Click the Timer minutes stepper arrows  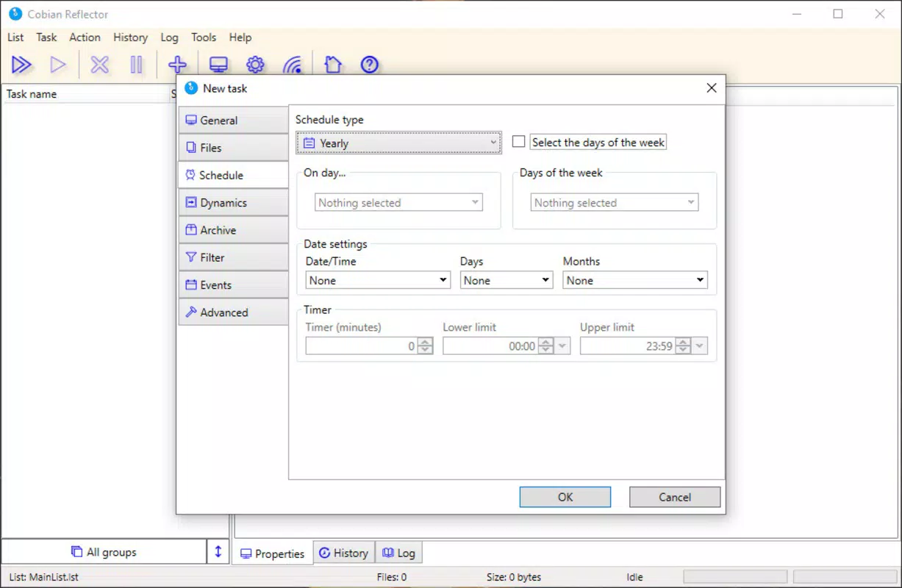425,346
